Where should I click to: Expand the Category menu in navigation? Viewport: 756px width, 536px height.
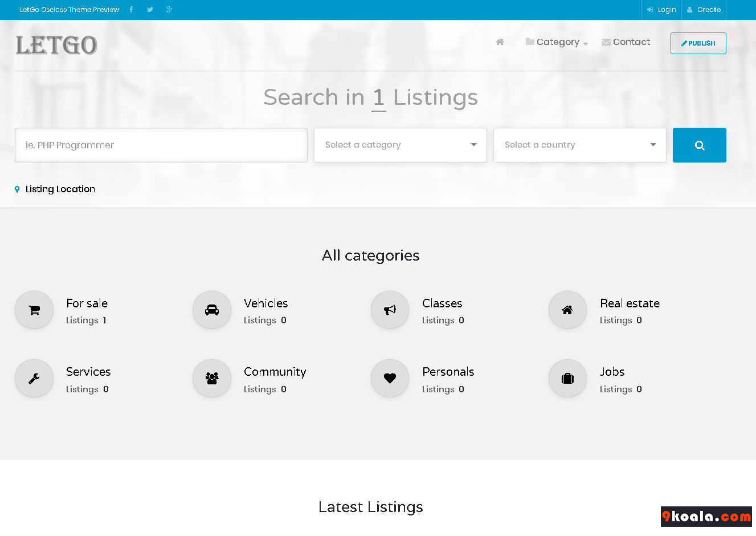557,42
